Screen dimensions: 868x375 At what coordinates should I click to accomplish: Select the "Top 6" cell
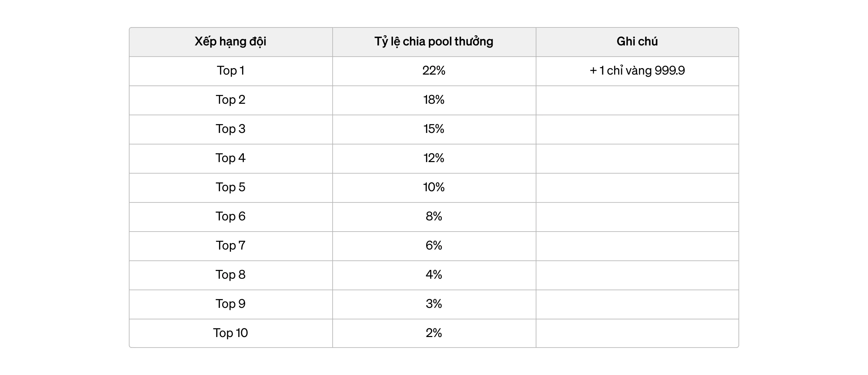(x=231, y=217)
